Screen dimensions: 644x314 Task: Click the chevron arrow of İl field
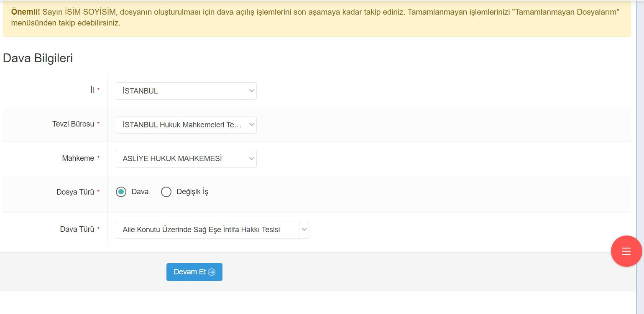click(x=251, y=91)
